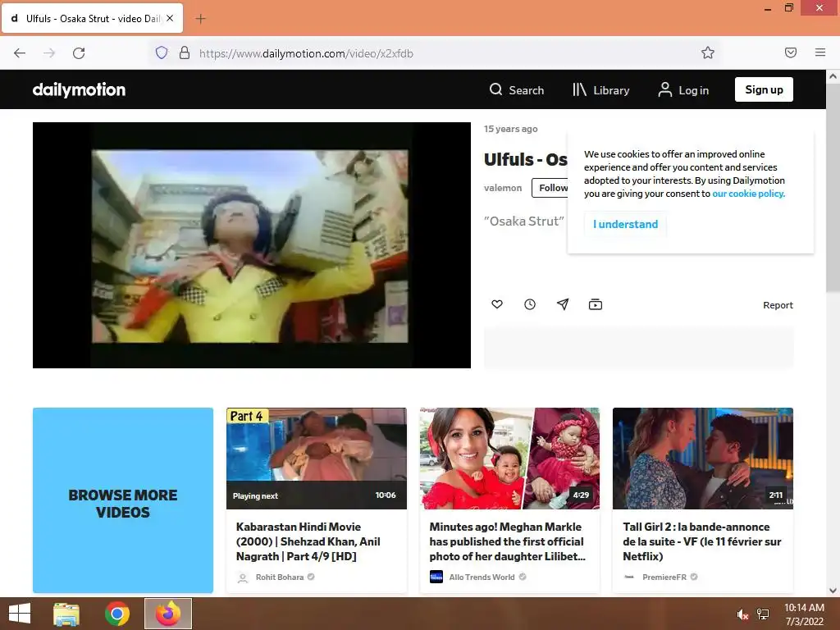Click the Report link
This screenshot has width=840, height=630.
pos(778,305)
